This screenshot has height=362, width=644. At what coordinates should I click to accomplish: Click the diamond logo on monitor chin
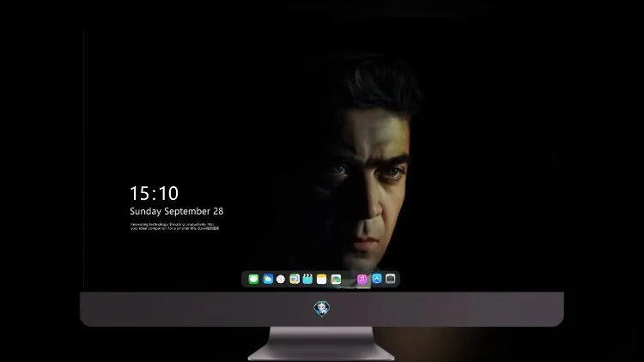322,309
